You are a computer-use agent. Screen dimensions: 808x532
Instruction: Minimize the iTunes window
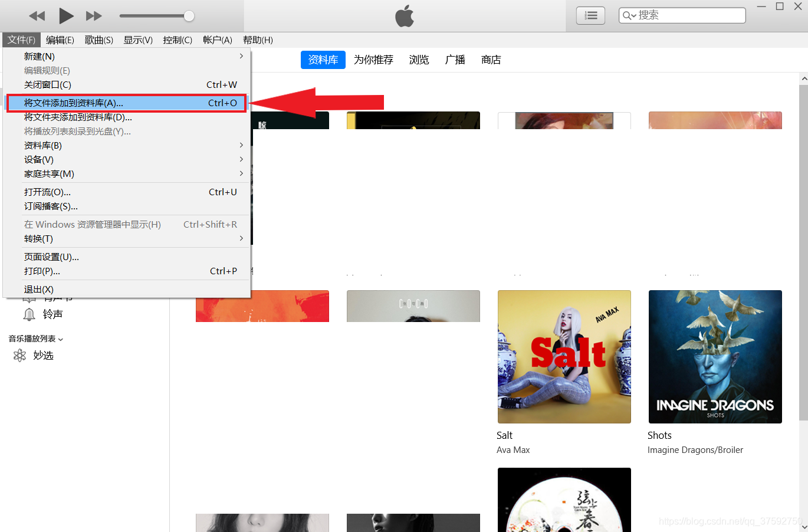coord(761,6)
